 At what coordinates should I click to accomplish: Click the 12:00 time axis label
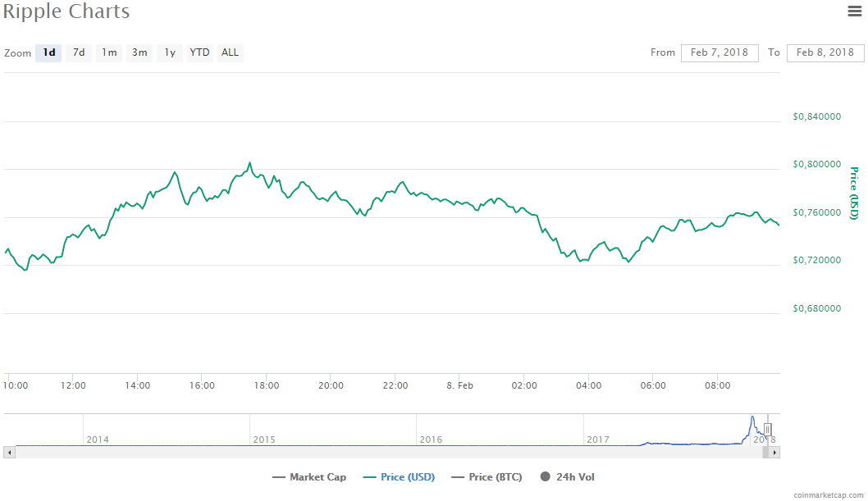pos(73,385)
